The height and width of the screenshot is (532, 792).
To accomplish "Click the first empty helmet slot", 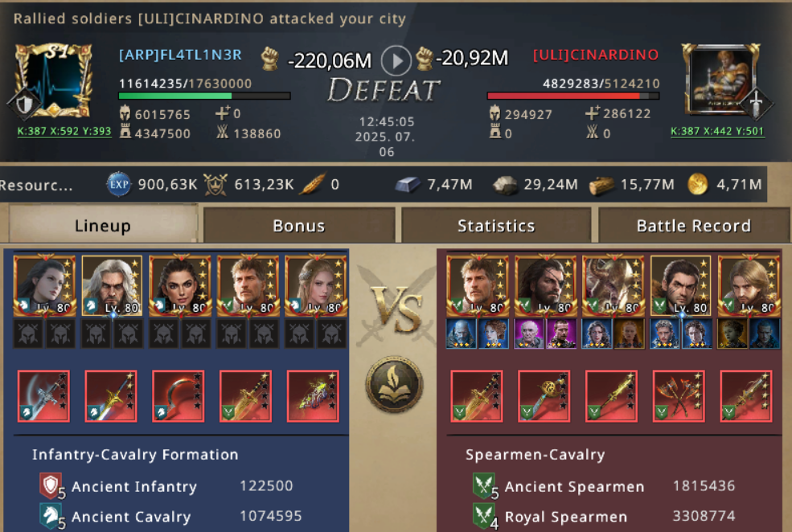I will tap(28, 334).
